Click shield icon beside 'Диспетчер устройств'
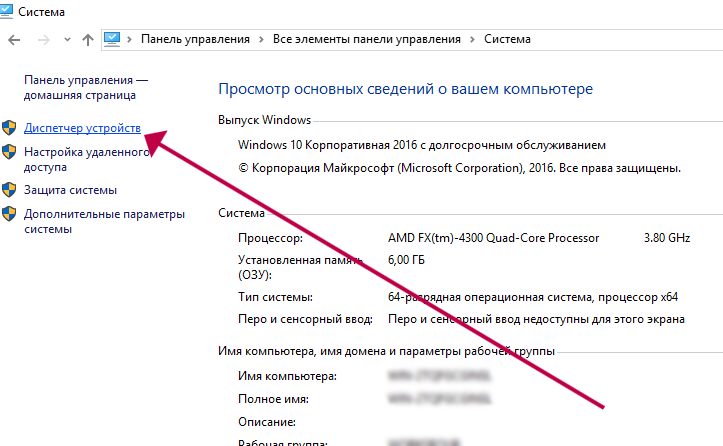Viewport: 723px width, 446px height. point(9,129)
